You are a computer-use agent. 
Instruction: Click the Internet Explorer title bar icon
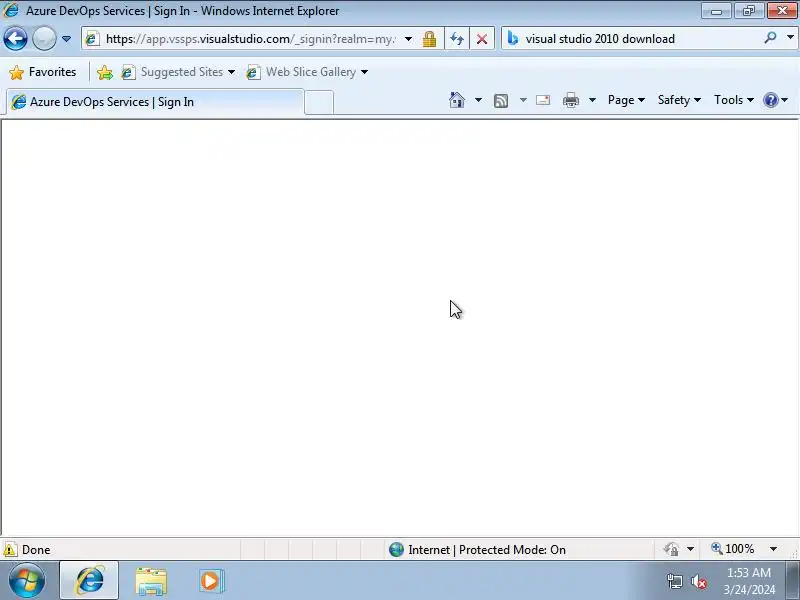pos(11,10)
